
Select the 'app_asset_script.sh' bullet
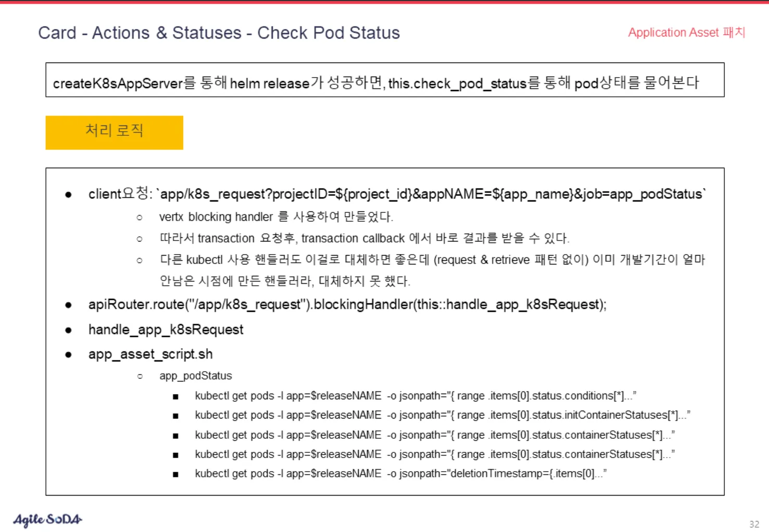pos(150,354)
